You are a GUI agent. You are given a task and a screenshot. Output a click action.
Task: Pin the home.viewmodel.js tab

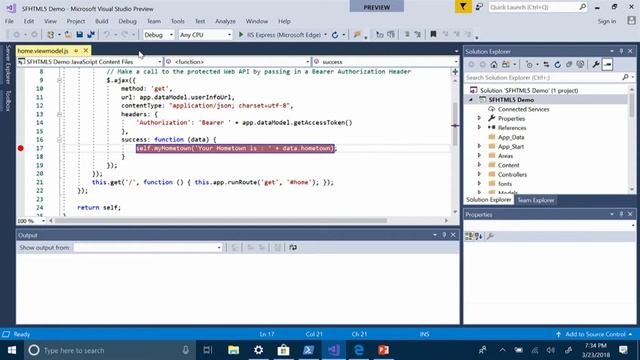pos(76,51)
